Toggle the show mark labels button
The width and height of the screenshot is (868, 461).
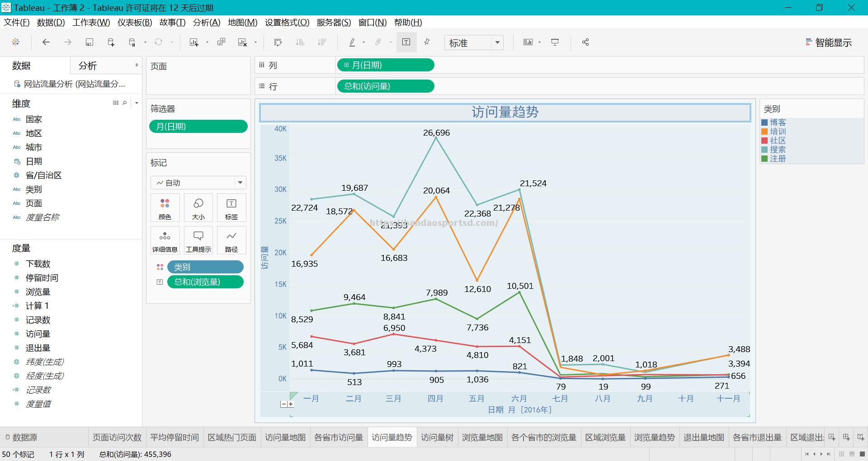pyautogui.click(x=406, y=42)
